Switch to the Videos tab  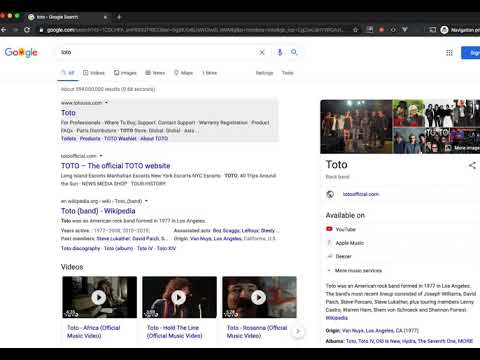click(94, 73)
